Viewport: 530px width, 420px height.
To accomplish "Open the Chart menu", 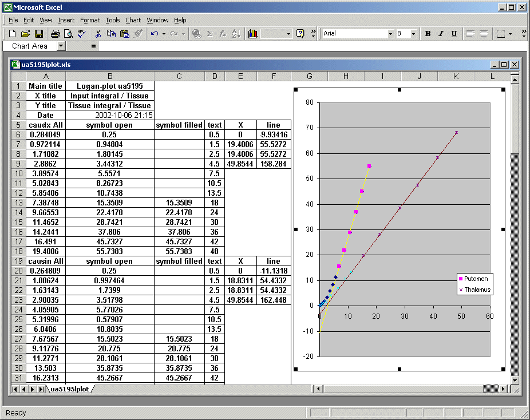I will 133,20.
